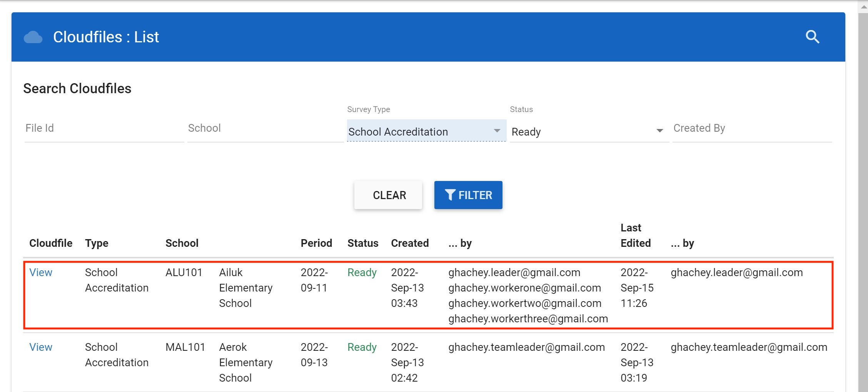Click the School column header

(x=182, y=243)
